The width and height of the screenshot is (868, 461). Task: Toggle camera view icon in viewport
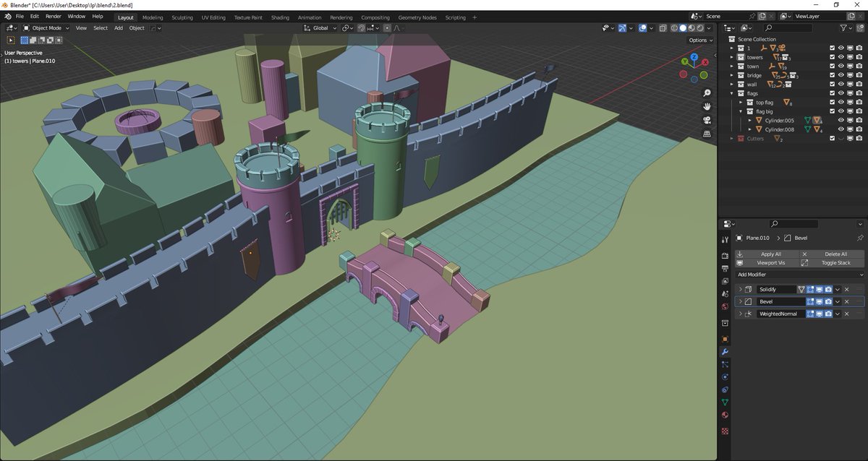707,120
